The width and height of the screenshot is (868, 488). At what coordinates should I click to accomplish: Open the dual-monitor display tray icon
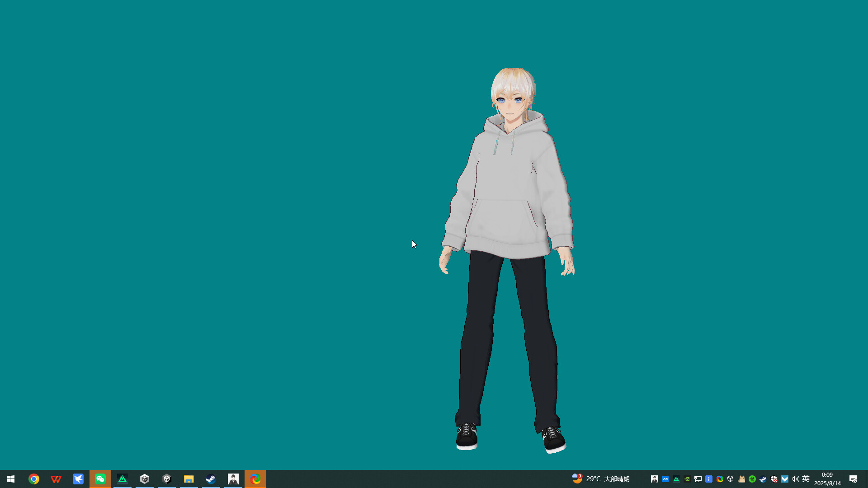(x=698, y=479)
